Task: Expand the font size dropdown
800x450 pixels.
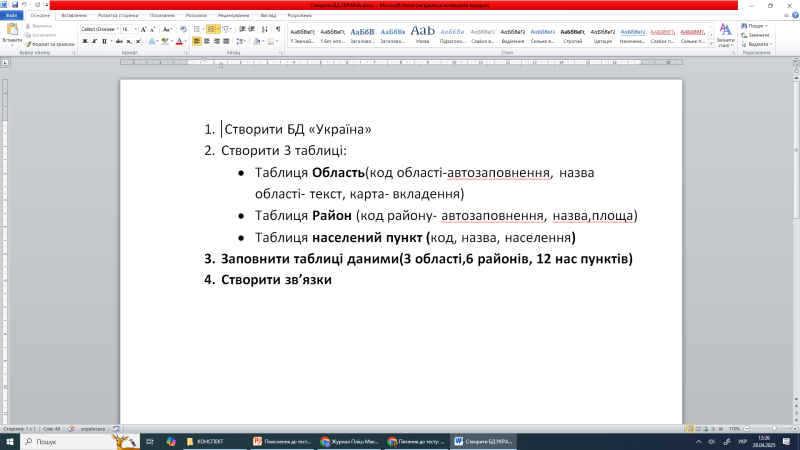Action: 136,30
